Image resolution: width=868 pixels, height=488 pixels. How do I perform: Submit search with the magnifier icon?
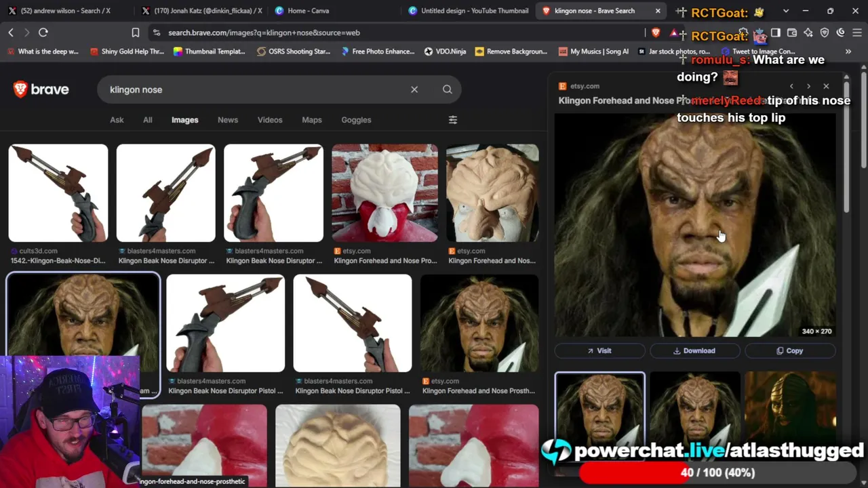[x=448, y=89]
